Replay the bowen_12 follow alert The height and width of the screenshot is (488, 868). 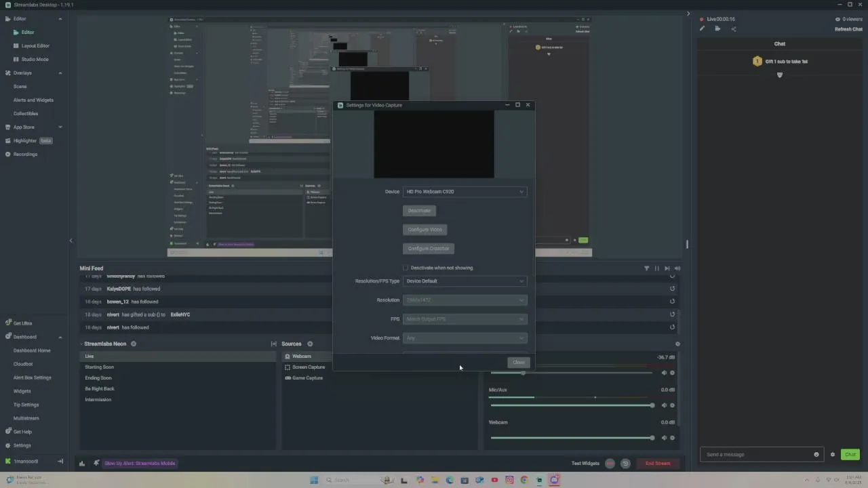click(673, 302)
